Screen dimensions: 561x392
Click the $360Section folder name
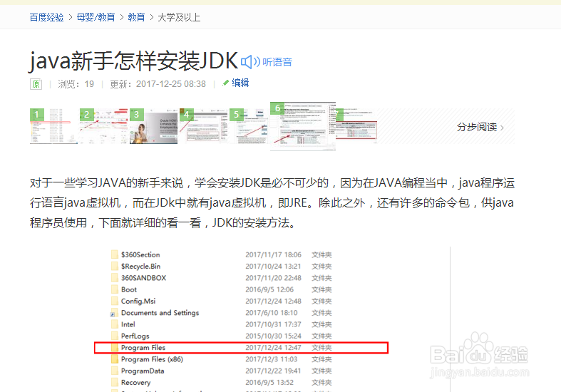point(140,254)
